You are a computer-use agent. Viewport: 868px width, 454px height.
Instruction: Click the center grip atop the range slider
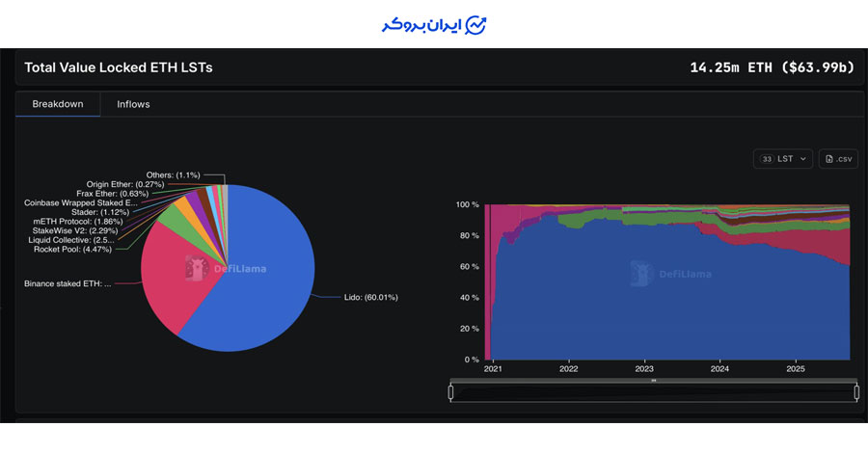(x=653, y=381)
